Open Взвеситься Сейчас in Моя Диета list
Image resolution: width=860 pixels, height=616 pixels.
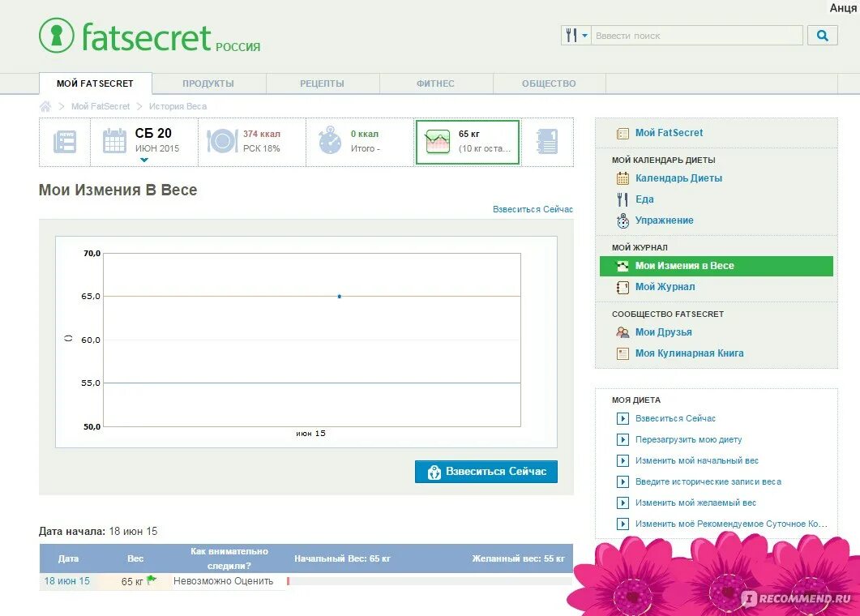click(675, 418)
